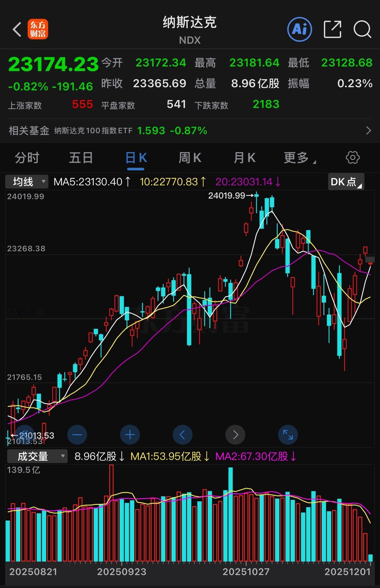Open the 成交量 indicator dropdown
The image size is (380, 588).
coord(37,456)
